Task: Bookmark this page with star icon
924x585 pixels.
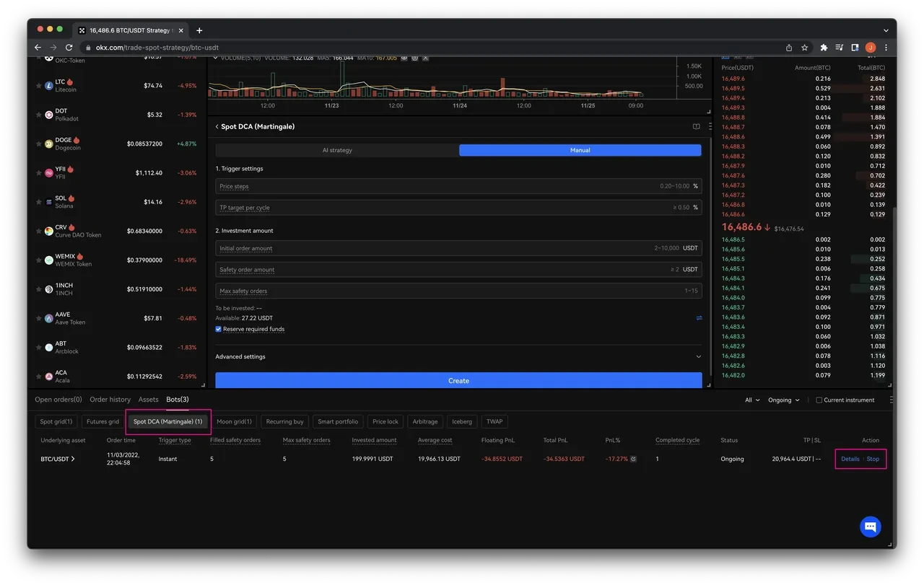Action: click(x=804, y=48)
